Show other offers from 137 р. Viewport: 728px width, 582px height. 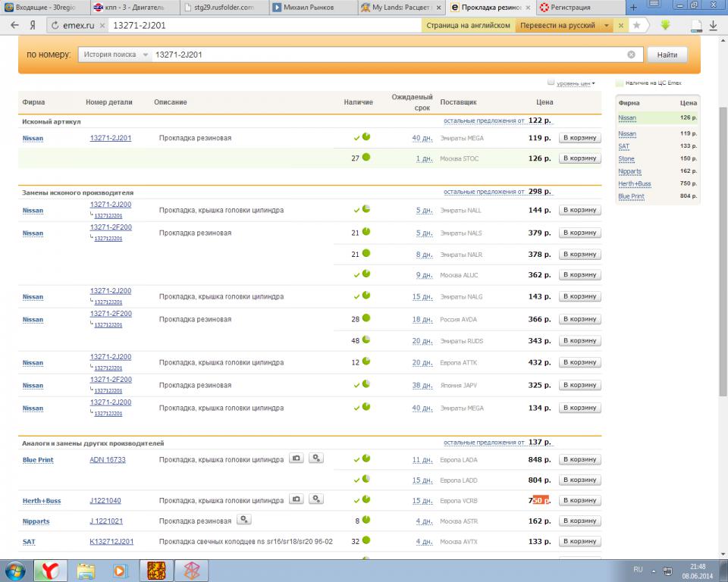(x=497, y=443)
